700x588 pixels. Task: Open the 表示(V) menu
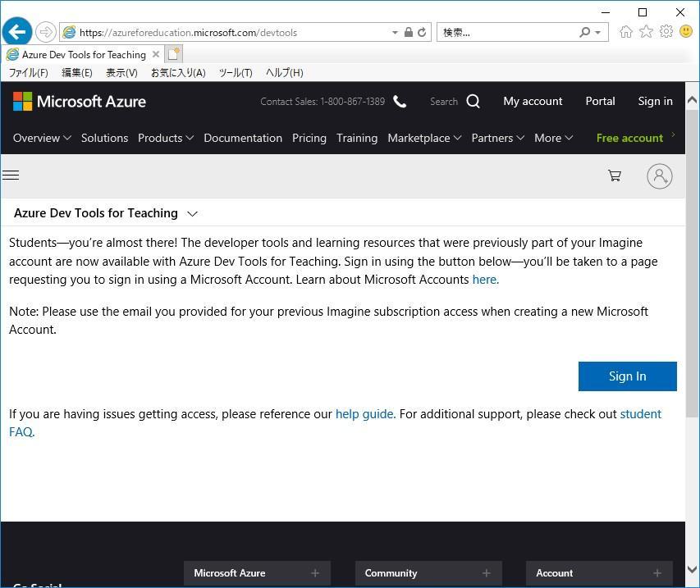coord(121,73)
